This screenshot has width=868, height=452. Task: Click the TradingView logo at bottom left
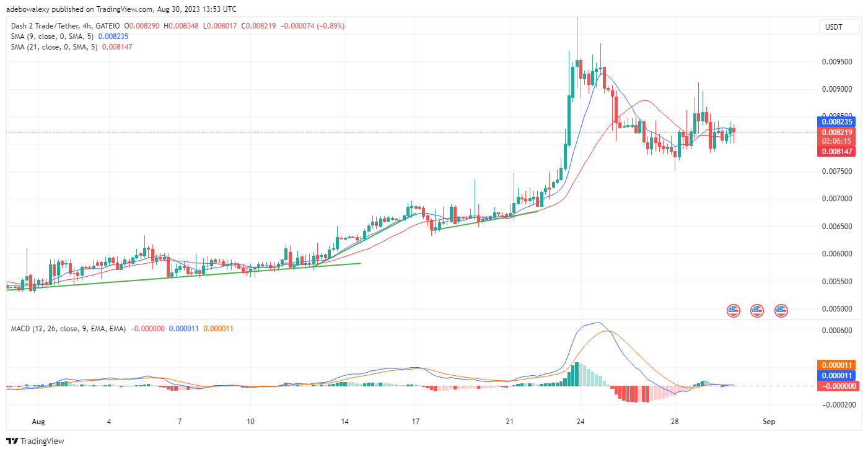click(x=35, y=441)
